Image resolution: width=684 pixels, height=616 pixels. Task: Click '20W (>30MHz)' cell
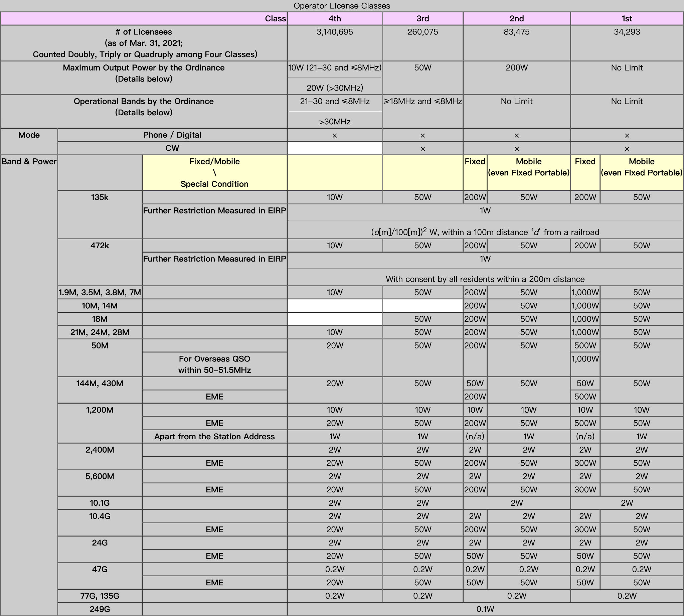tap(335, 88)
